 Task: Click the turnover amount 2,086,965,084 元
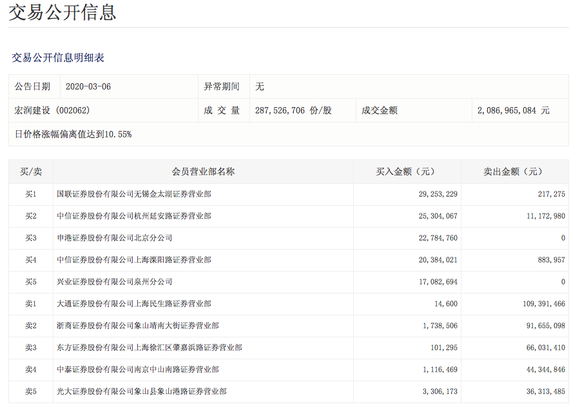click(513, 110)
